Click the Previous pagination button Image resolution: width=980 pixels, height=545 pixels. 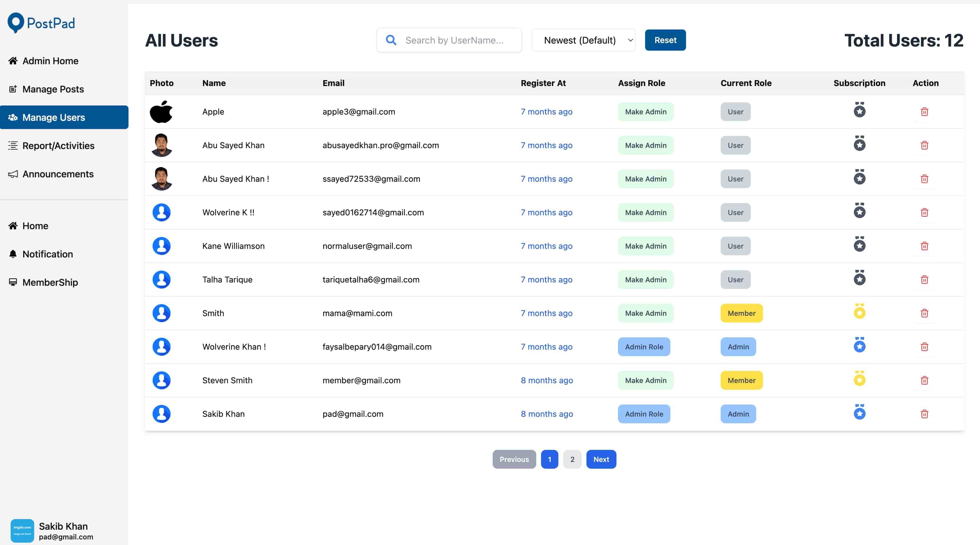pos(514,459)
